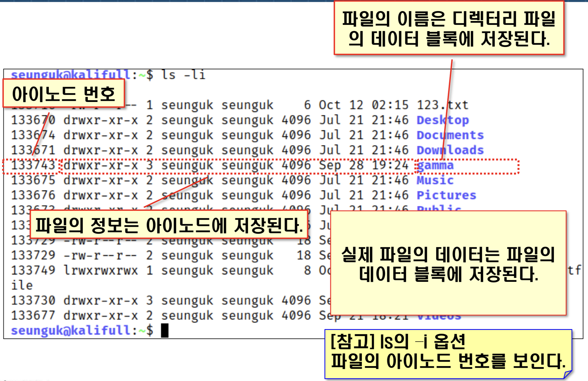Click inode number 133677 in last row
588x381 pixels.
click(x=33, y=316)
